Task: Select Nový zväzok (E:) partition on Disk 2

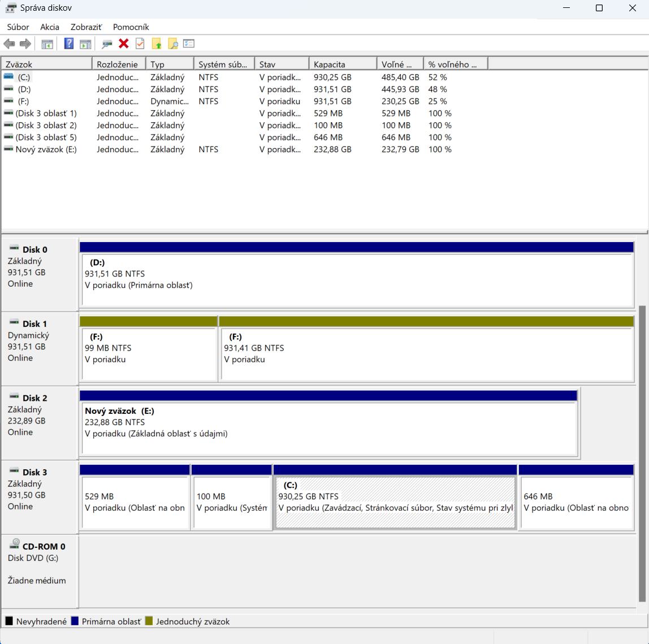Action: [328, 423]
